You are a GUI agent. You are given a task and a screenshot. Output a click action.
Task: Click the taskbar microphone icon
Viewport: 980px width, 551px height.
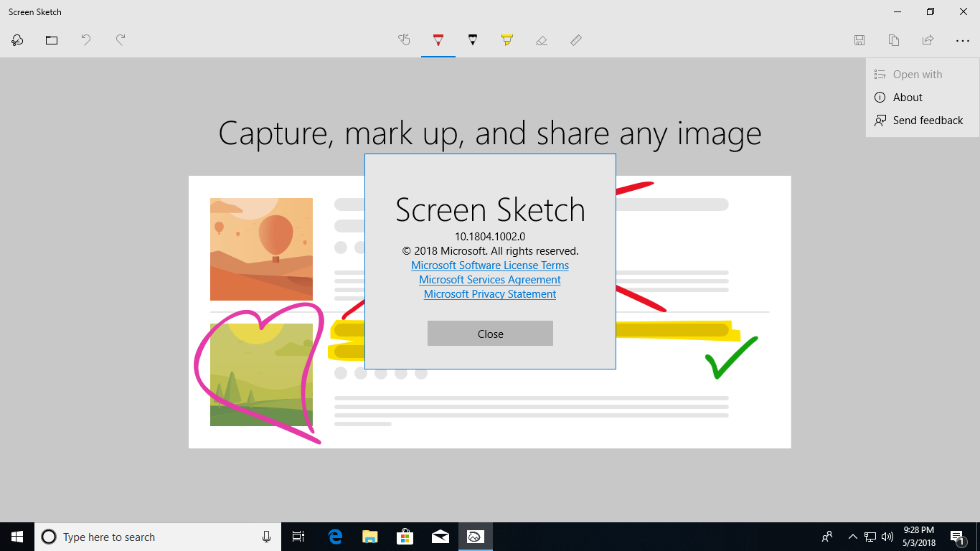267,537
